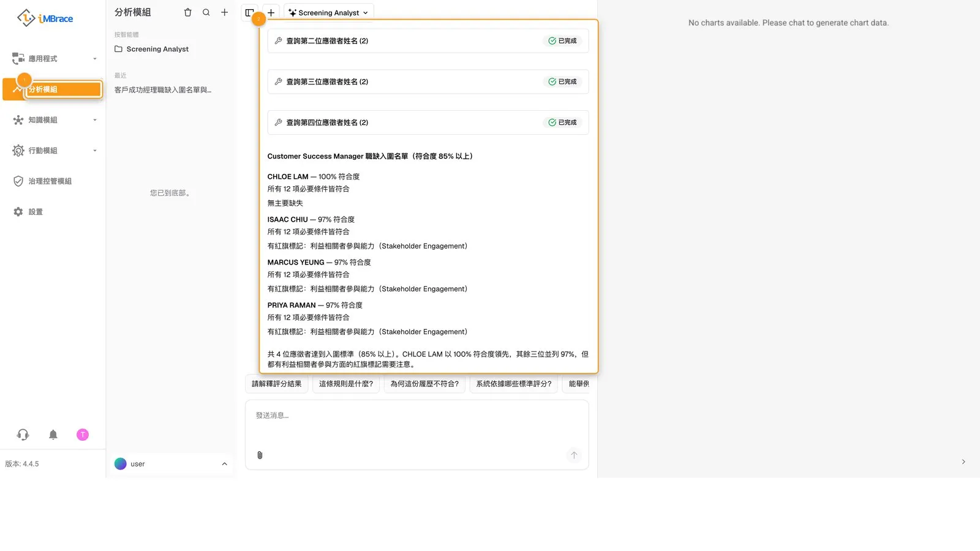Open recent chat 客戶成功經理職缺入圍名單與…

[x=163, y=90]
